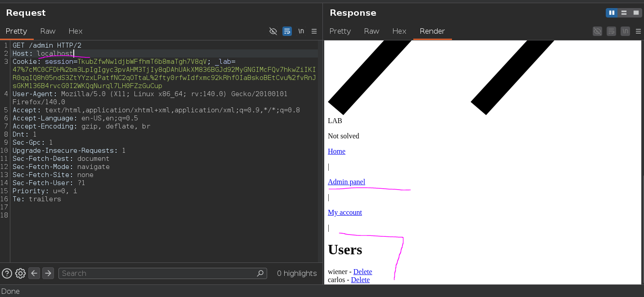Click the Sec-Fetch-Mode: navigate line
The image size is (644, 297).
click(61, 167)
